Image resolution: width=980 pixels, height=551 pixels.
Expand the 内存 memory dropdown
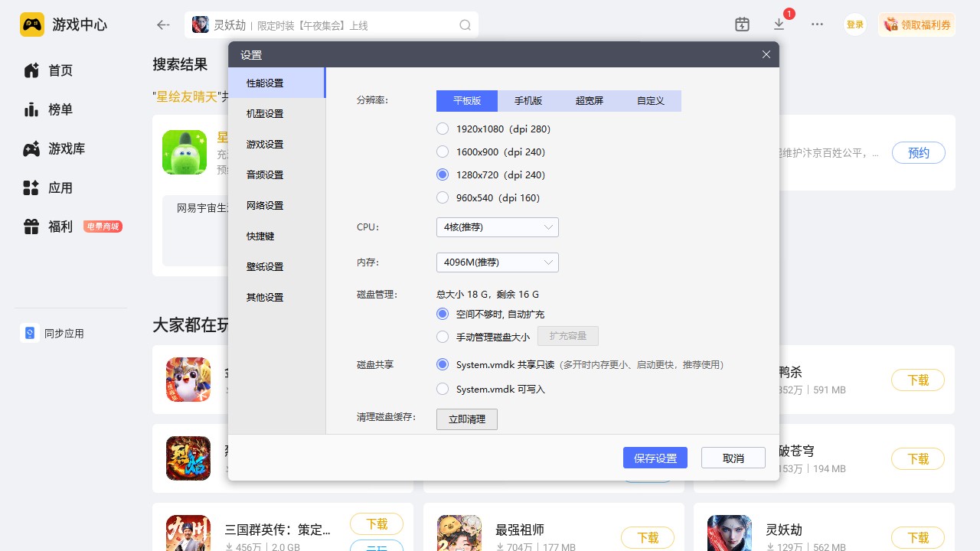[497, 262]
